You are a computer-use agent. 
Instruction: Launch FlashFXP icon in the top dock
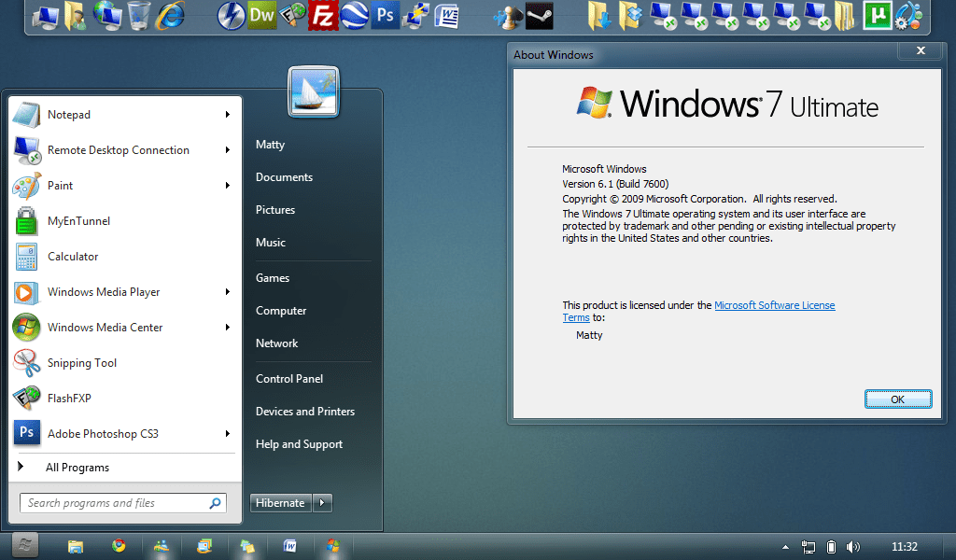[292, 15]
